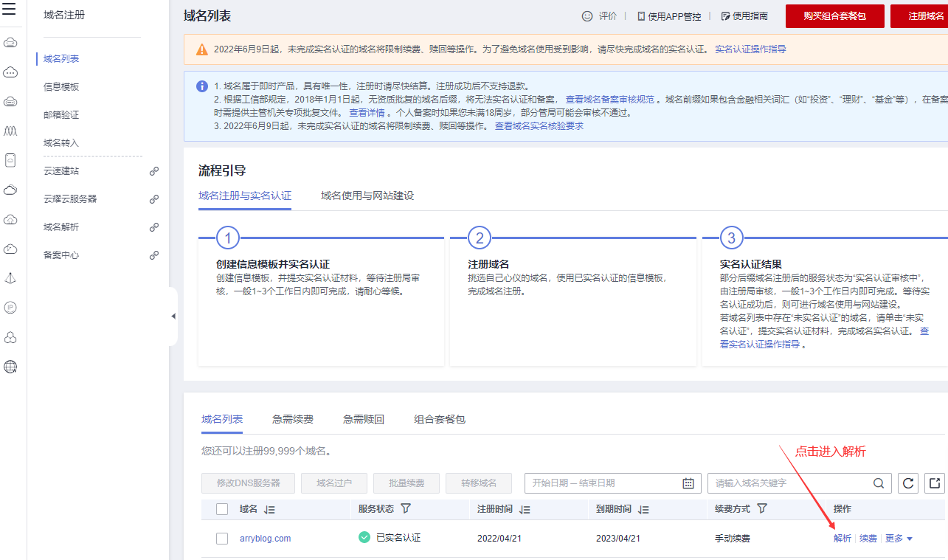Sort by 域名 column icon
Viewport: 948px width, 560px height.
click(269, 509)
